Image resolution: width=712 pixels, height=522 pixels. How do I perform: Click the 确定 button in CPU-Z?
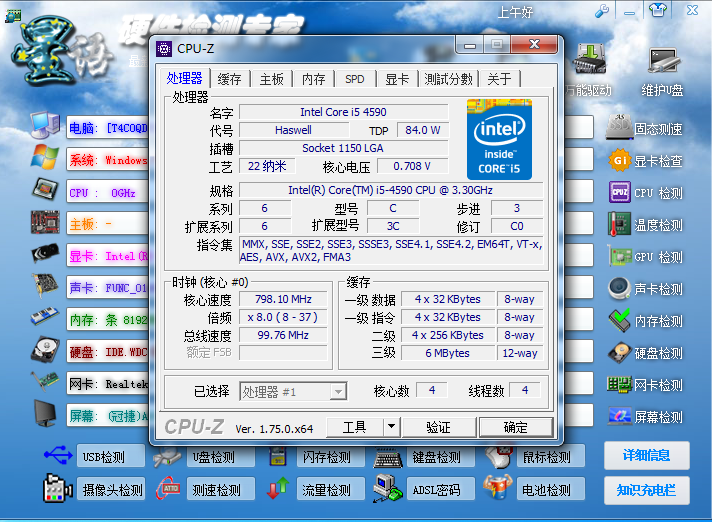click(516, 427)
